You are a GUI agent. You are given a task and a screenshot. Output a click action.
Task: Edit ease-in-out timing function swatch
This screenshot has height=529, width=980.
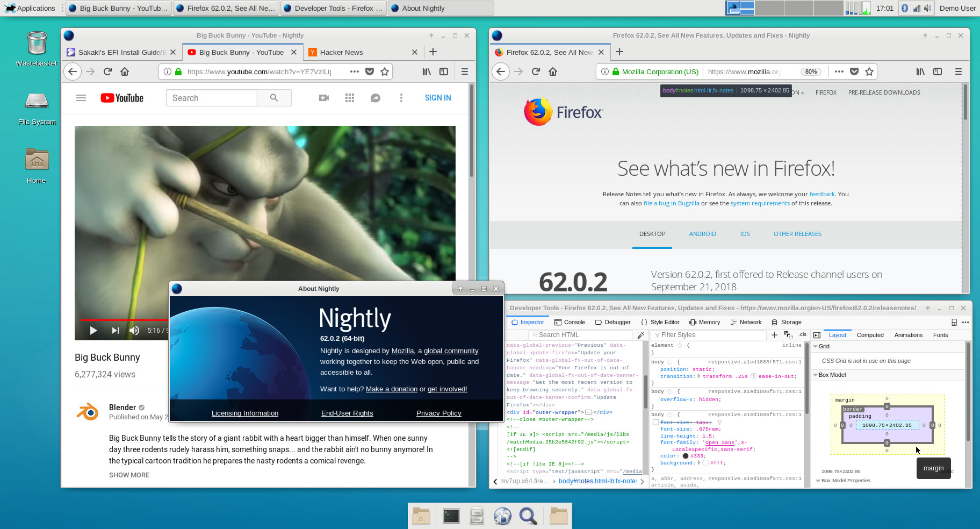[754, 376]
